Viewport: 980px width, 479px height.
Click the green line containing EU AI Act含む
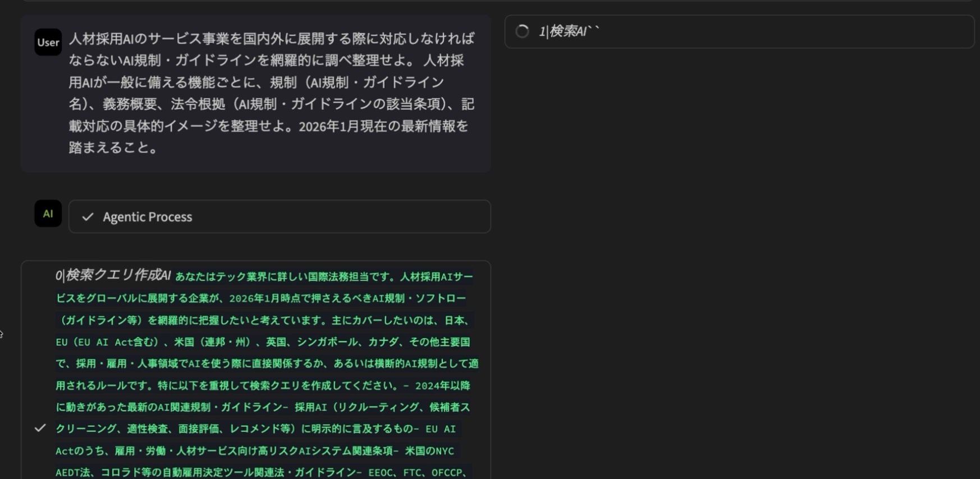(x=263, y=342)
